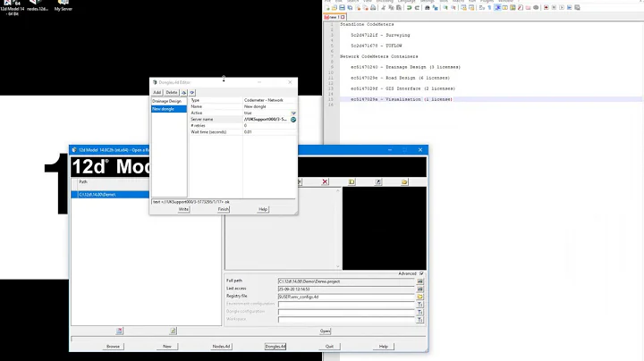Toggle the Advanced checkbox

tap(421, 273)
